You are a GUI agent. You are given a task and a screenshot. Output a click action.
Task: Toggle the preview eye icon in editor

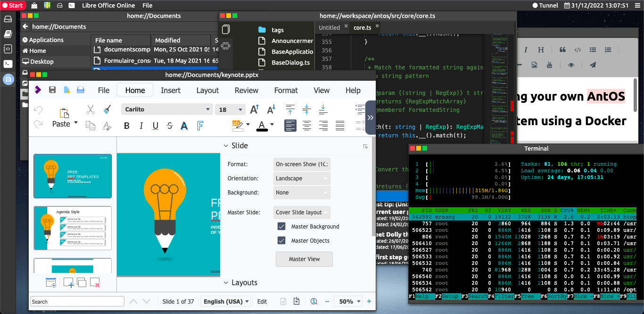pyautogui.click(x=571, y=65)
